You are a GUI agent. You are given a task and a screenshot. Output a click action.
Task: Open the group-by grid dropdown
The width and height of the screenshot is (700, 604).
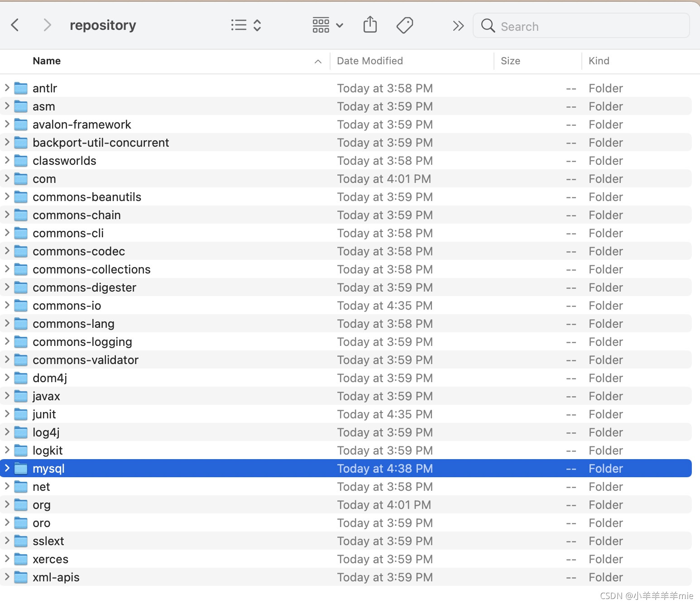coord(328,25)
